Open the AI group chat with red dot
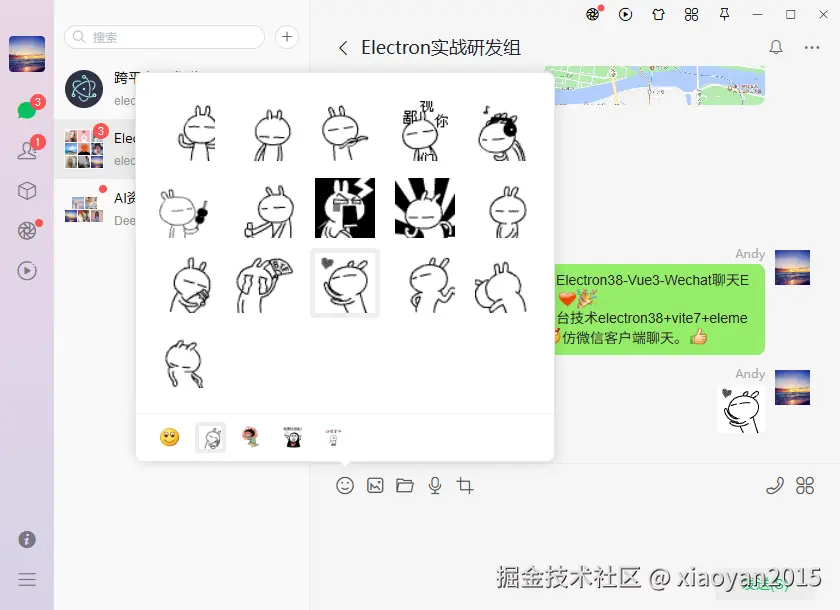840x610 pixels. pyautogui.click(x=95, y=209)
